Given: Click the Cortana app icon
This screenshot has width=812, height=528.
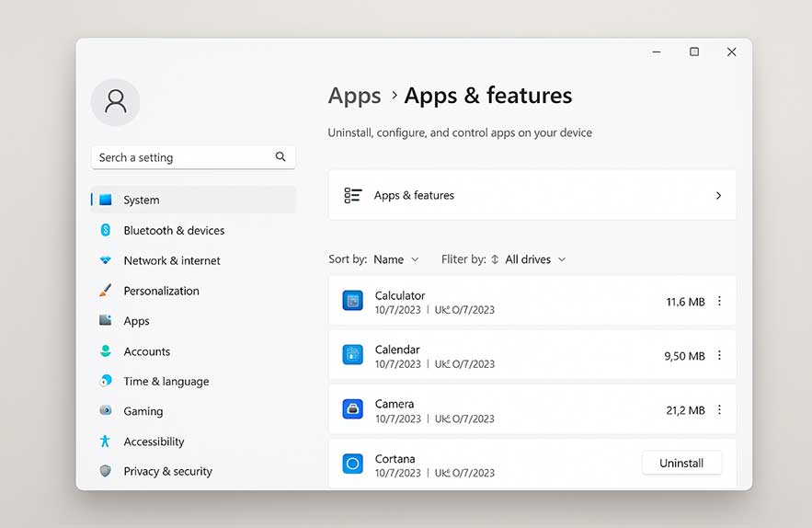Looking at the screenshot, I should [352, 464].
